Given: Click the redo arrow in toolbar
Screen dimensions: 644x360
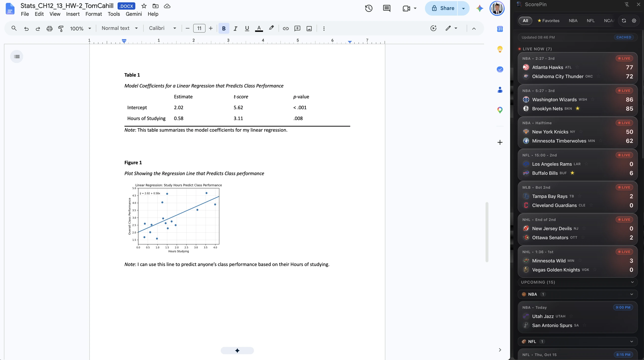Looking at the screenshot, I should tap(38, 29).
